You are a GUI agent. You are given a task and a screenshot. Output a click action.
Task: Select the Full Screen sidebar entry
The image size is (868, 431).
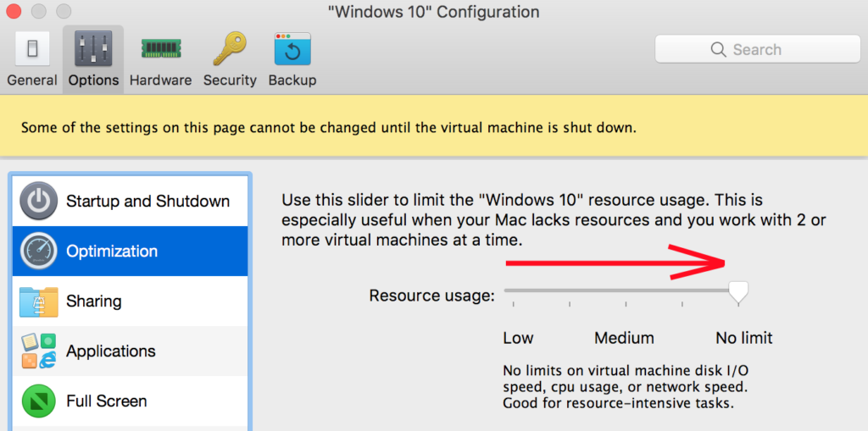[x=130, y=401]
